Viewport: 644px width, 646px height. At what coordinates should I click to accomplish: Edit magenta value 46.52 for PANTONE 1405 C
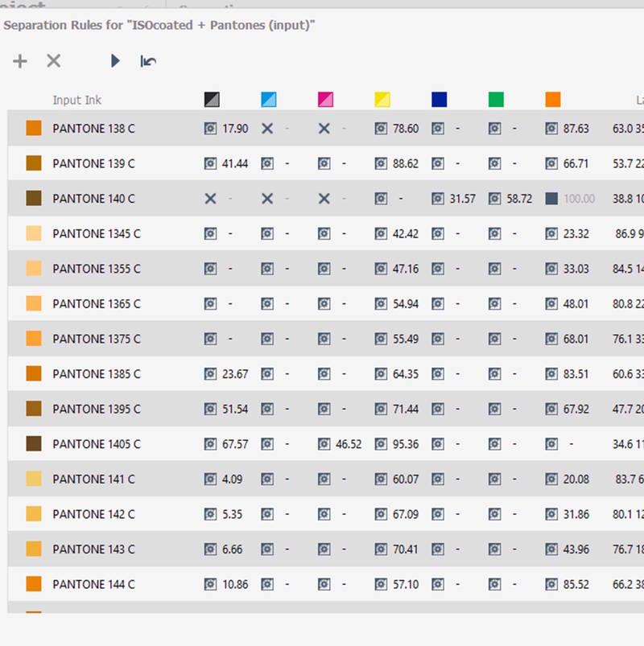349,444
